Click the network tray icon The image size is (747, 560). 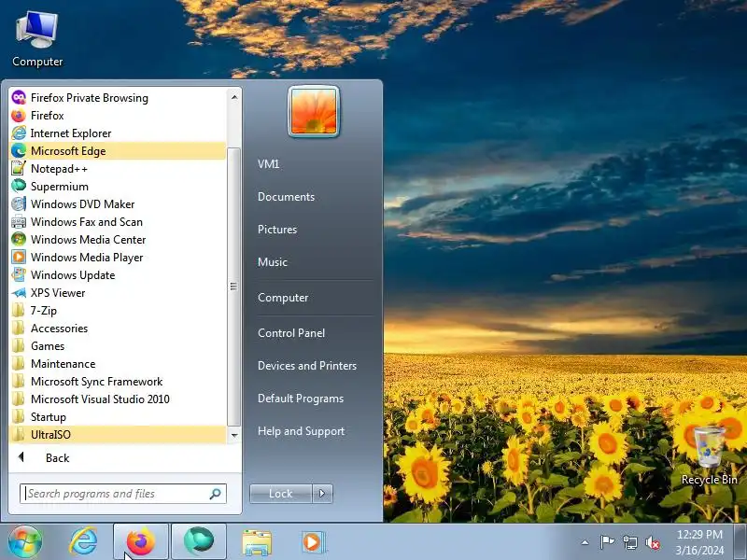click(629, 542)
